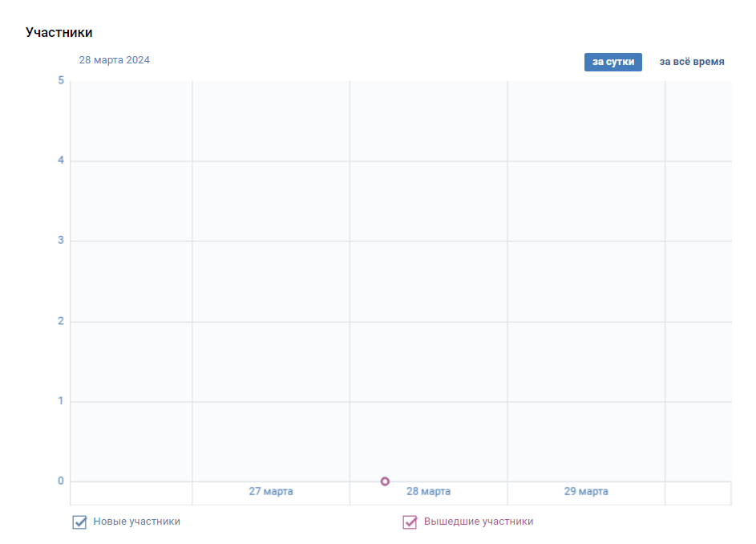
Task: Click the y-axis value 4
Action: [x=61, y=160]
